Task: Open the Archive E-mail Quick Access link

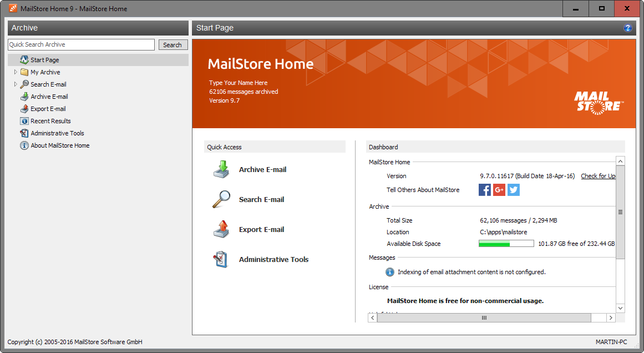Action: (x=263, y=169)
